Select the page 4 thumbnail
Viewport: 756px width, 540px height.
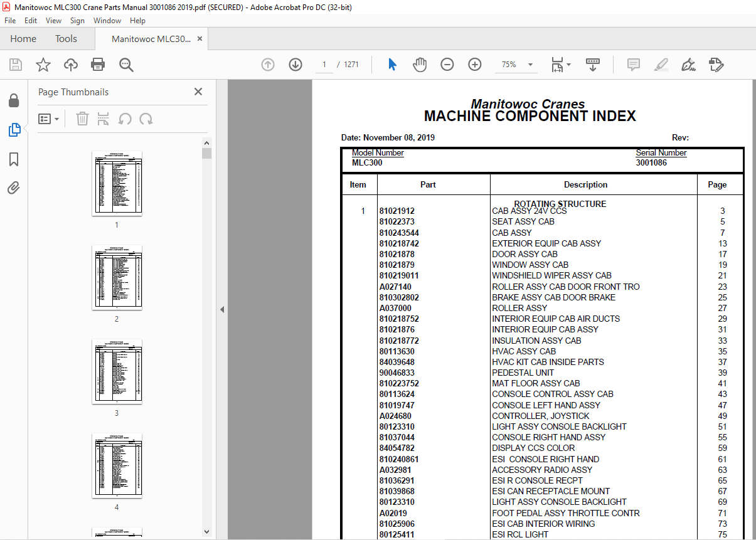click(117, 465)
